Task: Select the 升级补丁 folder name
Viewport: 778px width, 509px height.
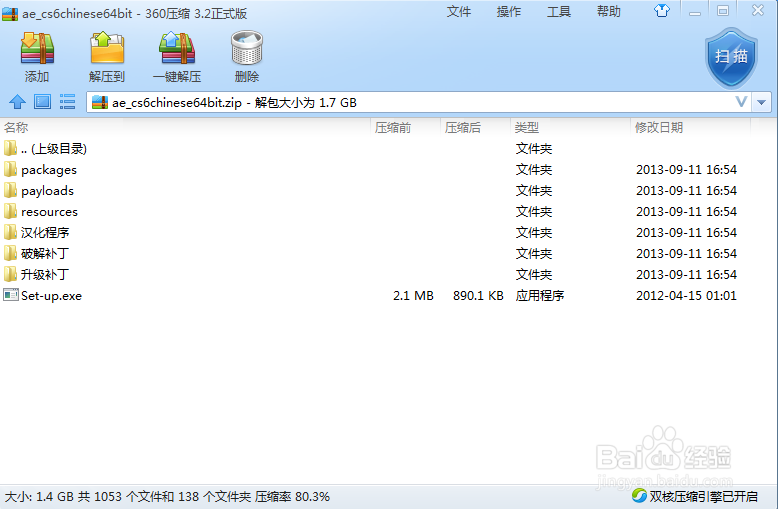Action: click(x=44, y=274)
